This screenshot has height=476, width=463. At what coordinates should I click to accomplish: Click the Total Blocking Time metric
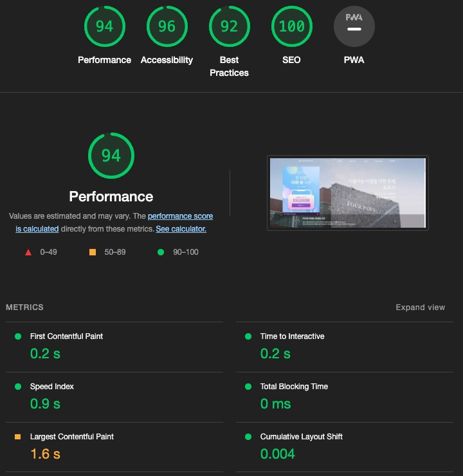click(345, 397)
